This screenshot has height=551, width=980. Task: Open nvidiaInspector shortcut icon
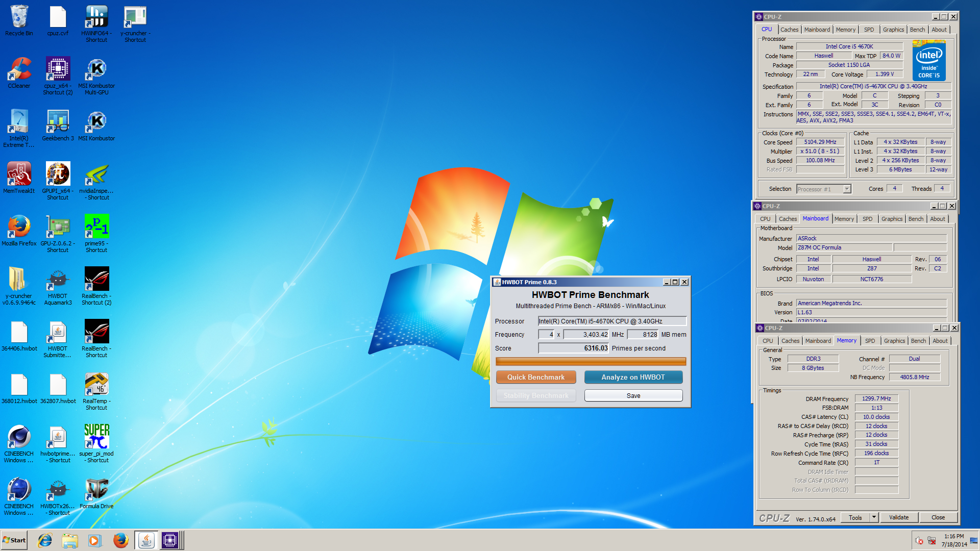[96, 181]
